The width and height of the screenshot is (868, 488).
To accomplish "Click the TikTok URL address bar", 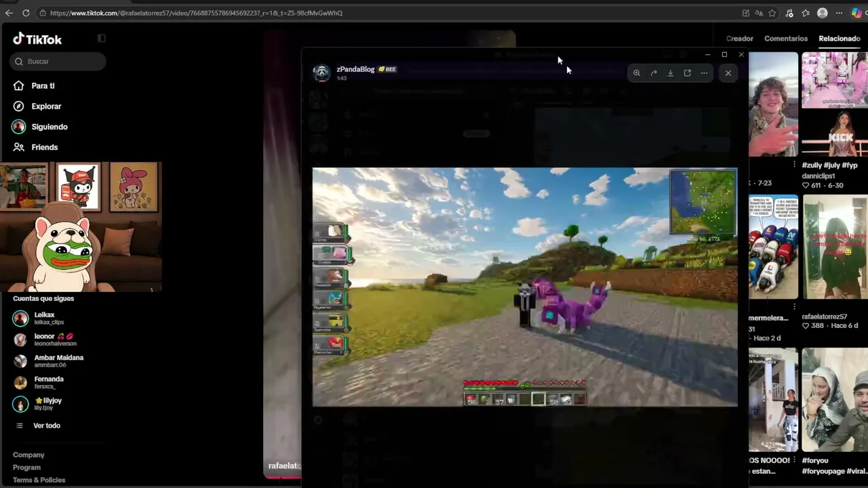I will click(387, 13).
